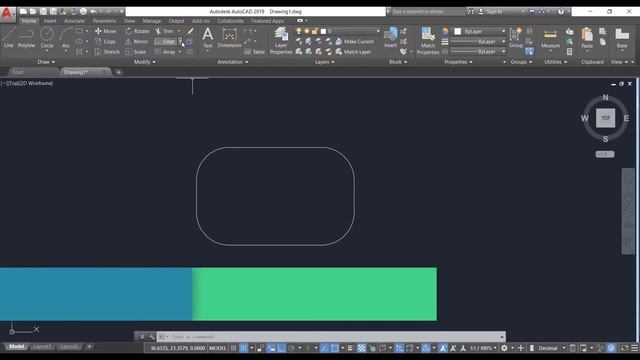The width and height of the screenshot is (640, 360).
Task: Select the Polyline tool
Action: (26, 38)
